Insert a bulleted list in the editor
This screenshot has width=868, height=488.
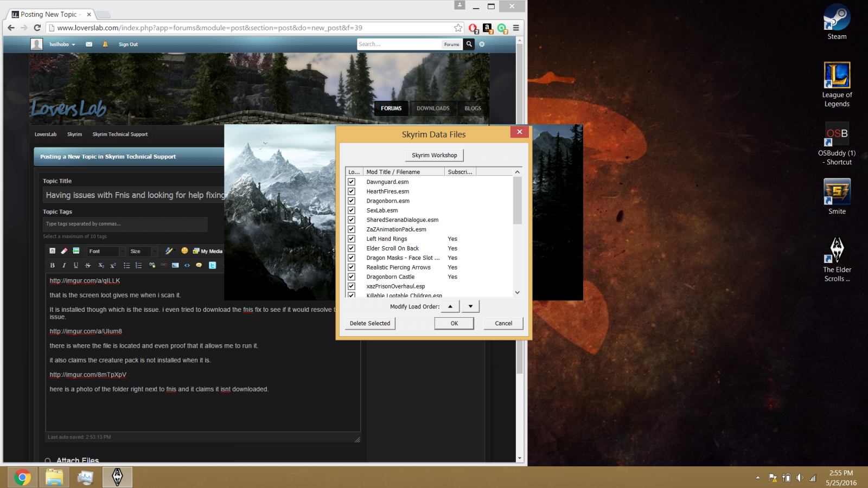[126, 265]
